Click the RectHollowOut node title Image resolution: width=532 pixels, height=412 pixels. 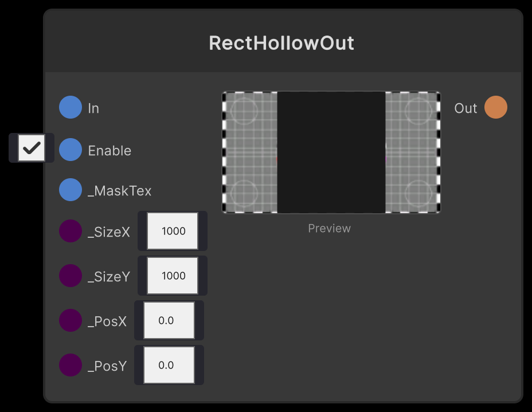click(x=281, y=43)
